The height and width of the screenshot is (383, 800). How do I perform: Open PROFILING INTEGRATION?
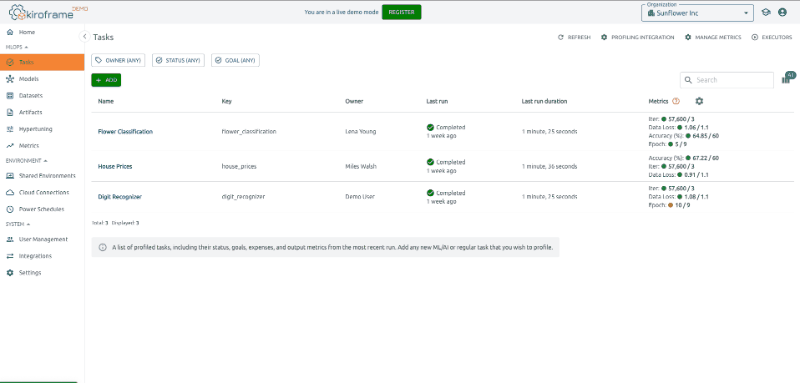coord(638,37)
